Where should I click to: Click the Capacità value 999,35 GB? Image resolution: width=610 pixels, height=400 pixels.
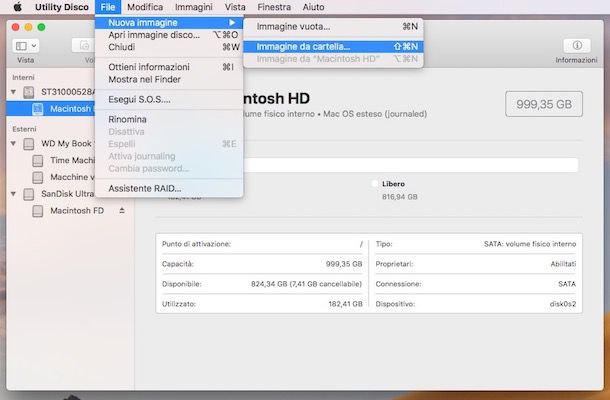[344, 264]
